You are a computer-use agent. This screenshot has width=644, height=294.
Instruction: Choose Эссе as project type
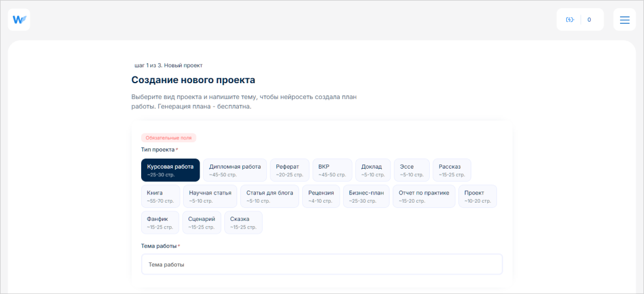tap(411, 170)
